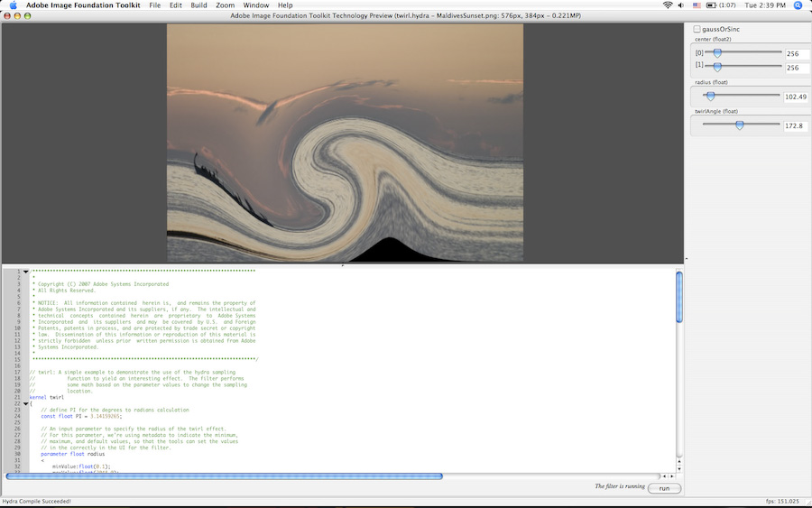Open the Apple menu icon

(13, 5)
